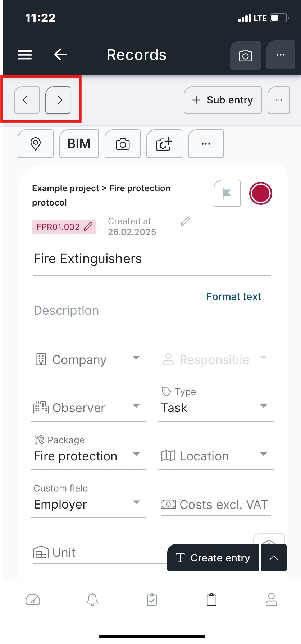The width and height of the screenshot is (301, 644).
Task: Add a Sub entry
Action: click(x=223, y=100)
